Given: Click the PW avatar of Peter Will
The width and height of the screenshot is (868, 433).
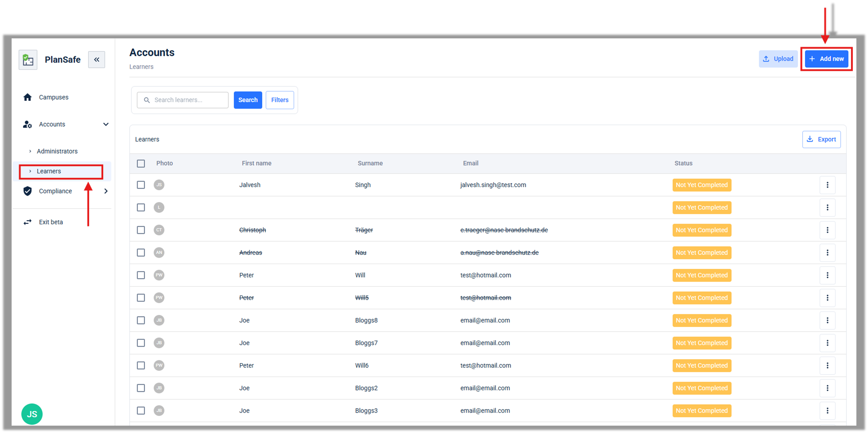Looking at the screenshot, I should (x=159, y=275).
